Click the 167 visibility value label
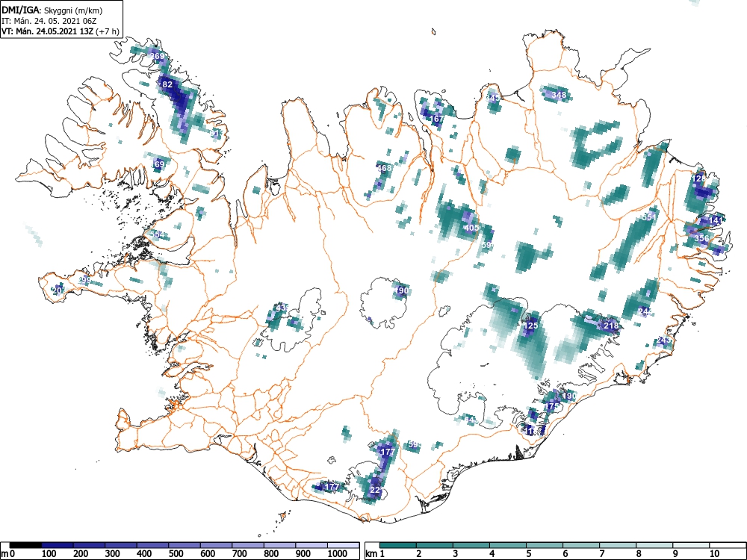This screenshot has width=747, height=560. (x=436, y=119)
